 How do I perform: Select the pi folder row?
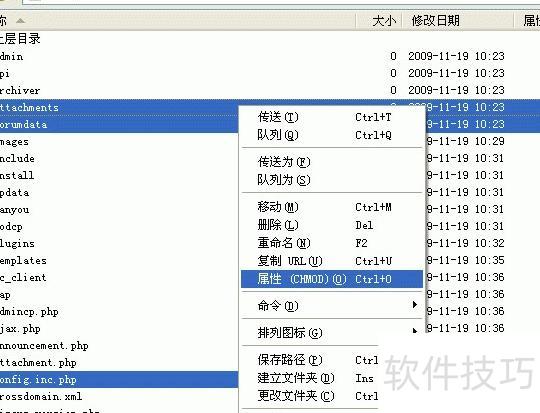[270, 73]
